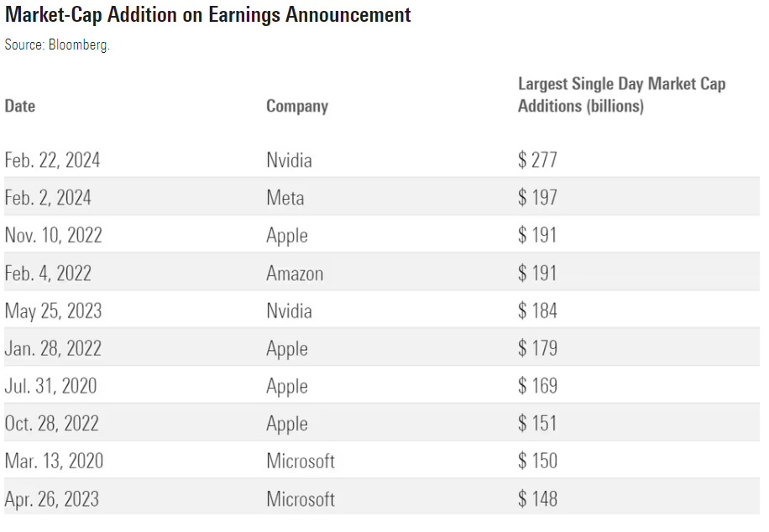Click the Meta company cell
The width and height of the screenshot is (769, 532).
coord(285,198)
